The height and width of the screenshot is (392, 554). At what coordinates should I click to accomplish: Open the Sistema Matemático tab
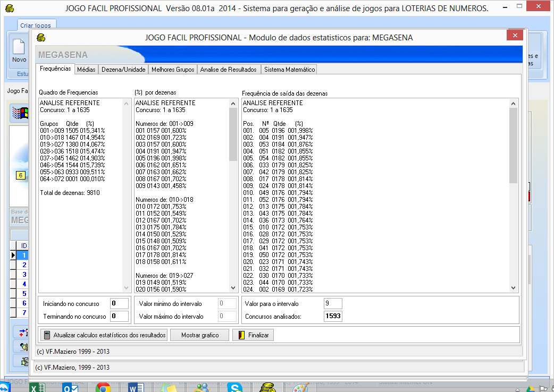(289, 70)
